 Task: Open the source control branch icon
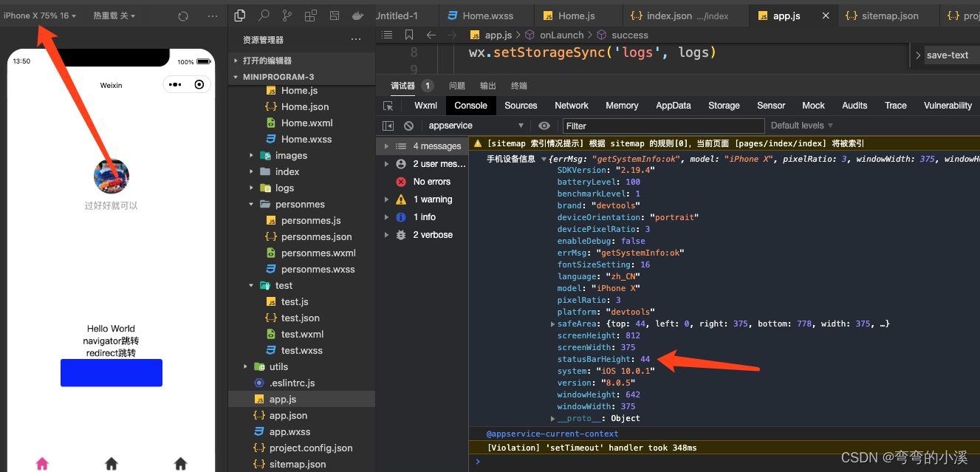287,16
